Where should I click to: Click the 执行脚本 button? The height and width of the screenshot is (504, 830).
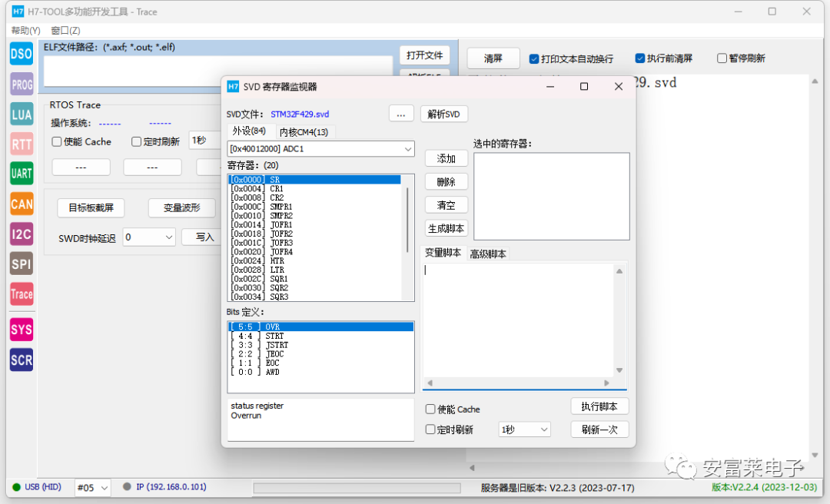[599, 406]
